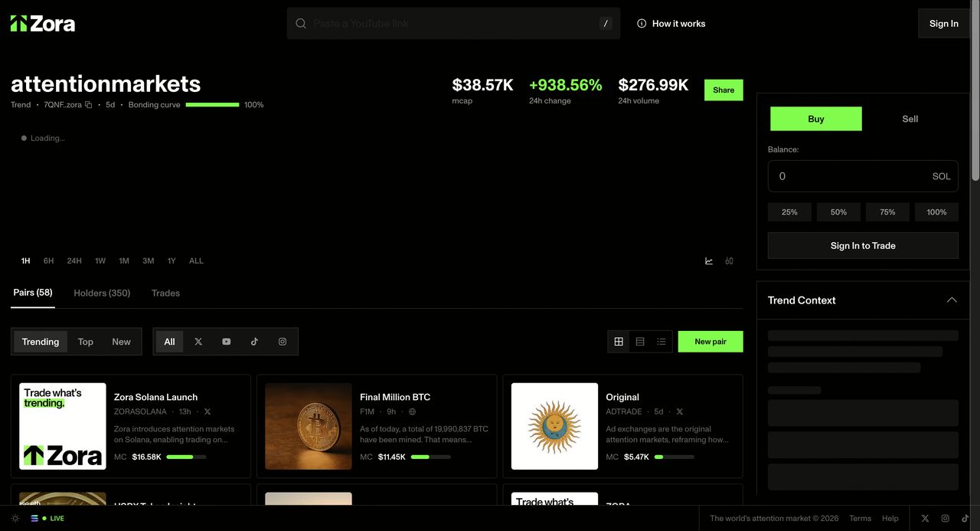The image size is (980, 531).
Task: Click the green New pair button
Action: pyautogui.click(x=710, y=342)
